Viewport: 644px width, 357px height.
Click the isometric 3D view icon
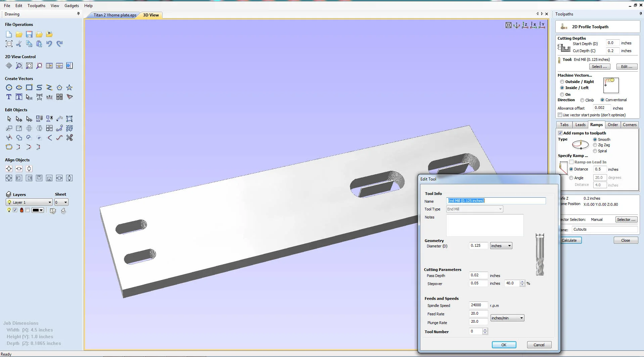point(517,25)
